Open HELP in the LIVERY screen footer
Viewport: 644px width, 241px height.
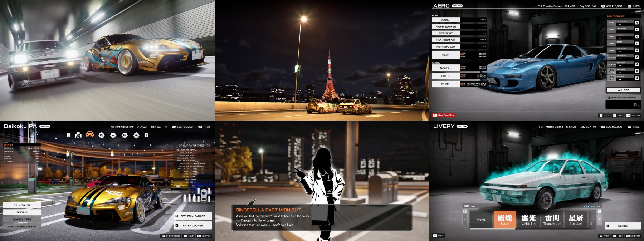click(x=618, y=236)
